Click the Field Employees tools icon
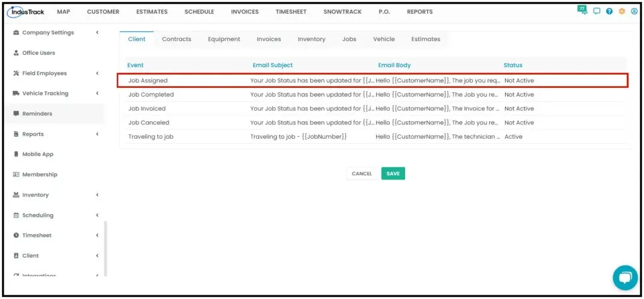The width and height of the screenshot is (644, 299). point(16,73)
